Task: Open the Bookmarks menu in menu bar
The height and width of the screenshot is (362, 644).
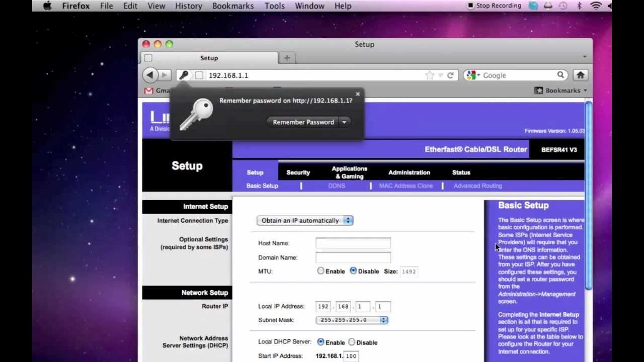Action: pos(233,6)
